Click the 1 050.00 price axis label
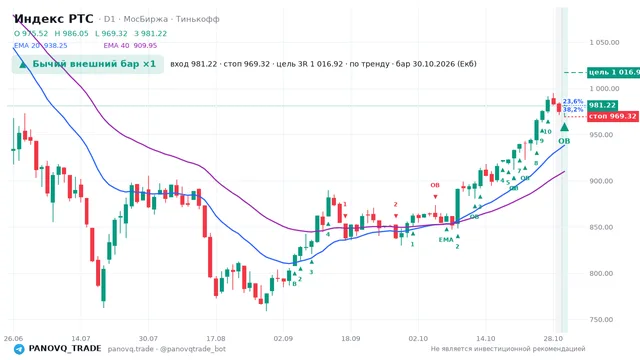 pos(604,42)
